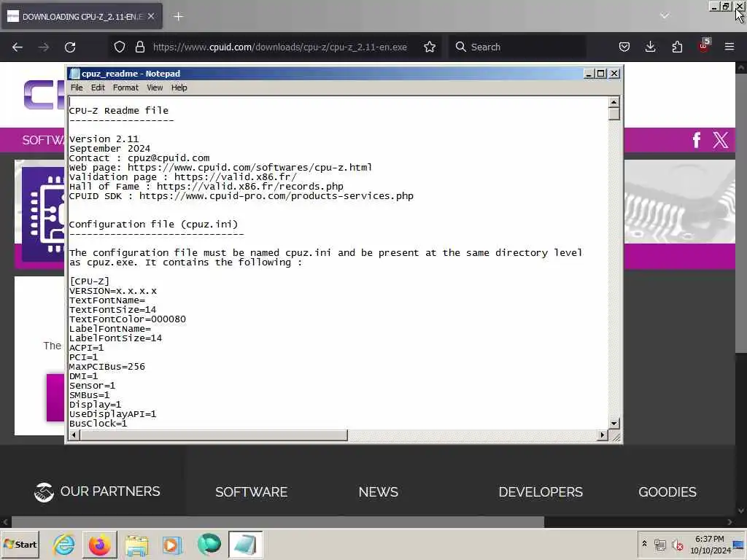Open Windows Explorer folder from taskbar
The height and width of the screenshot is (560, 747).
pyautogui.click(x=136, y=544)
